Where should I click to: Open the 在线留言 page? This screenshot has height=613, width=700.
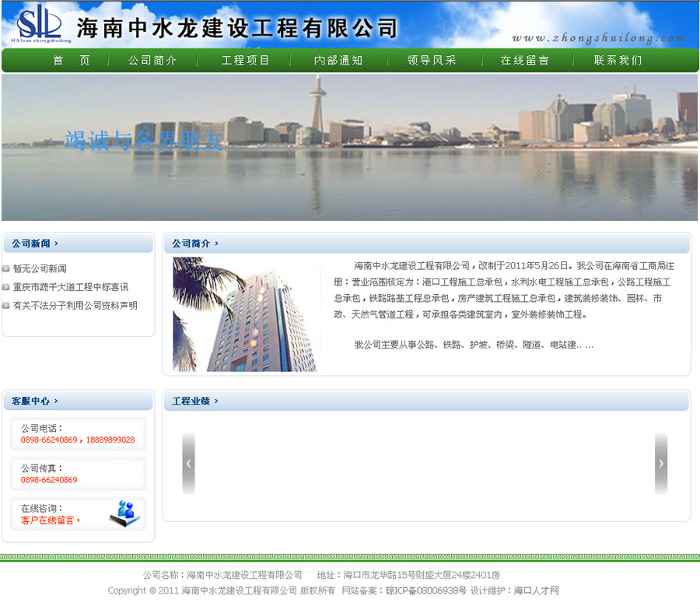(524, 59)
